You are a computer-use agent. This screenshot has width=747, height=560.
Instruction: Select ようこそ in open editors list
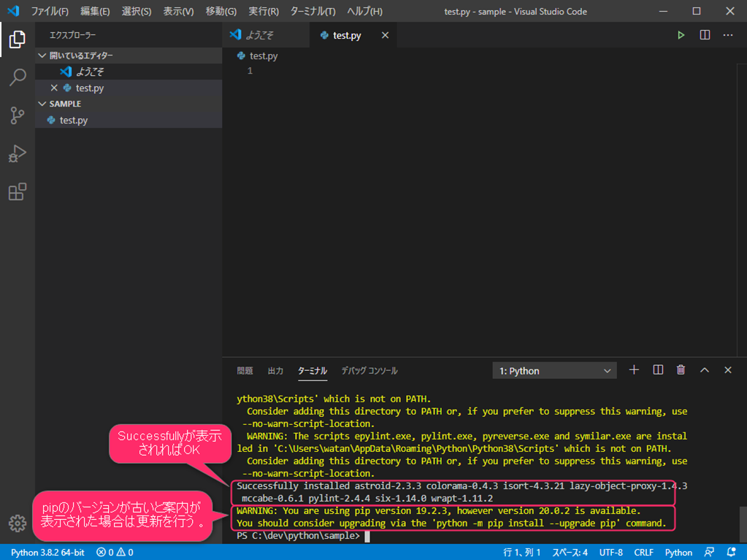129,72
